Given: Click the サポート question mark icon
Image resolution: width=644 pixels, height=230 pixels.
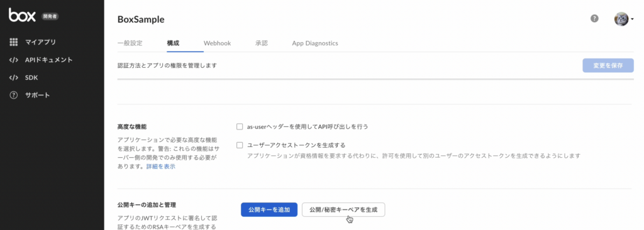Looking at the screenshot, I should coord(14,96).
